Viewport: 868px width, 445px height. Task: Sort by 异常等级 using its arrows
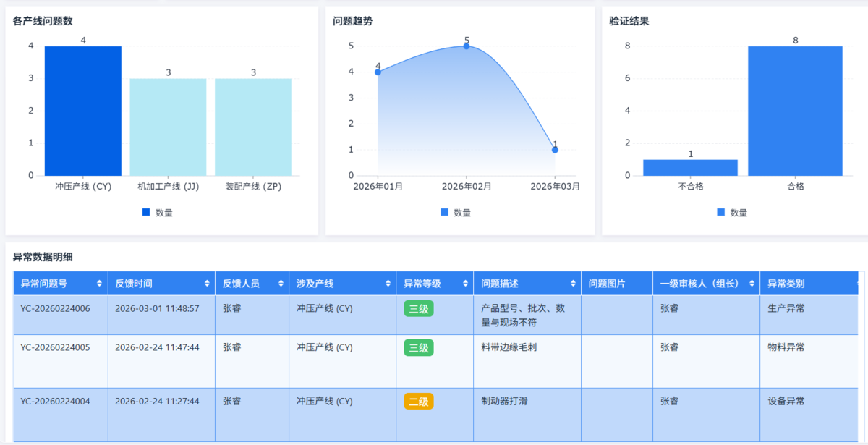464,284
